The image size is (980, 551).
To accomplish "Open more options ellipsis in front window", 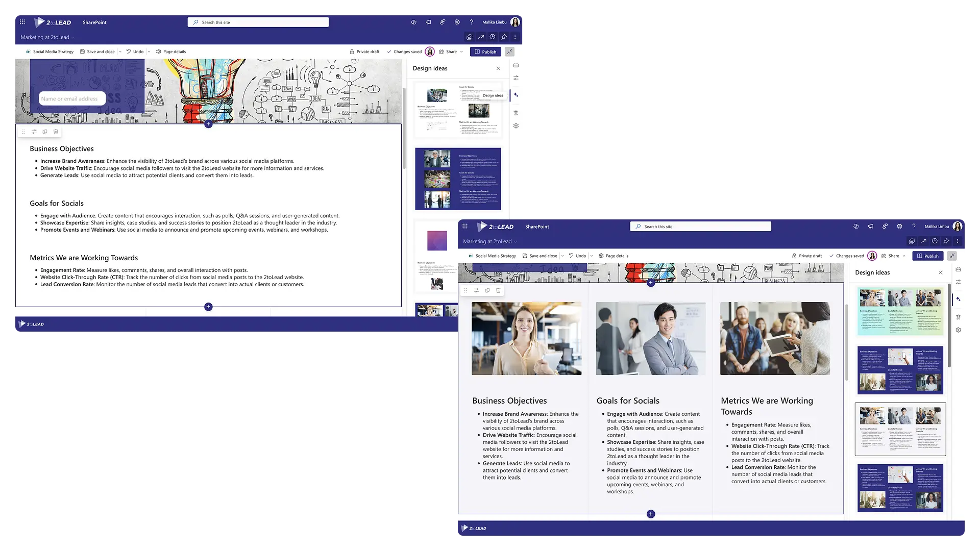I will click(958, 241).
